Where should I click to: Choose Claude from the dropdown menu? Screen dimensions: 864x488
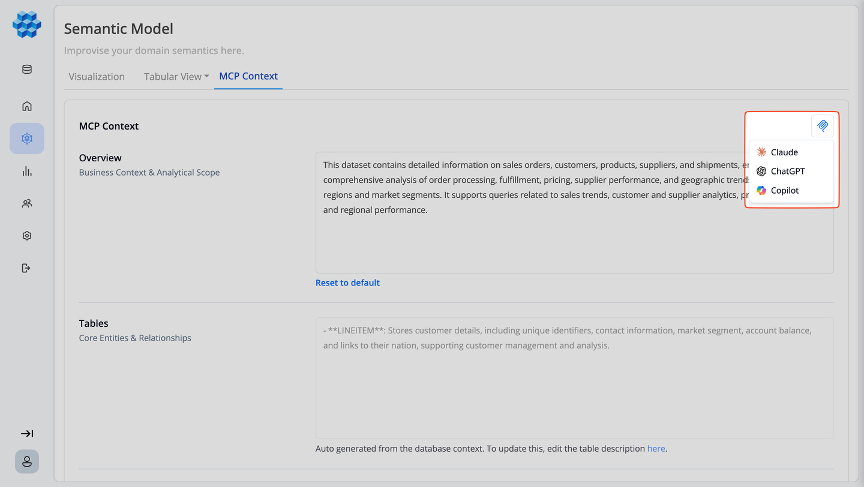[x=783, y=152]
